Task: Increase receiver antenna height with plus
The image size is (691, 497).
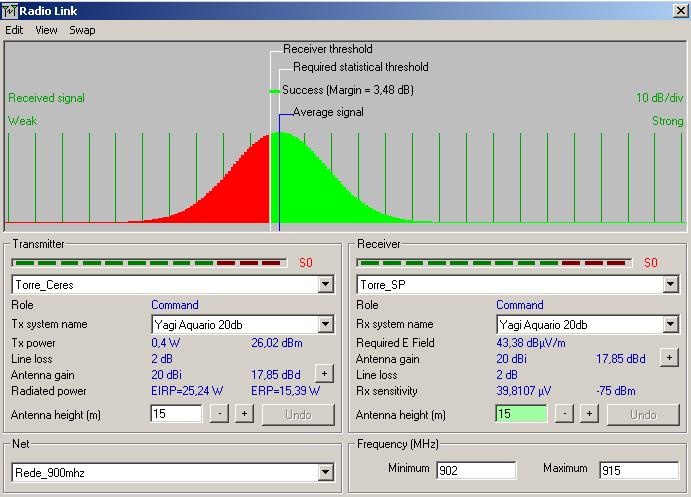Action: click(x=589, y=414)
